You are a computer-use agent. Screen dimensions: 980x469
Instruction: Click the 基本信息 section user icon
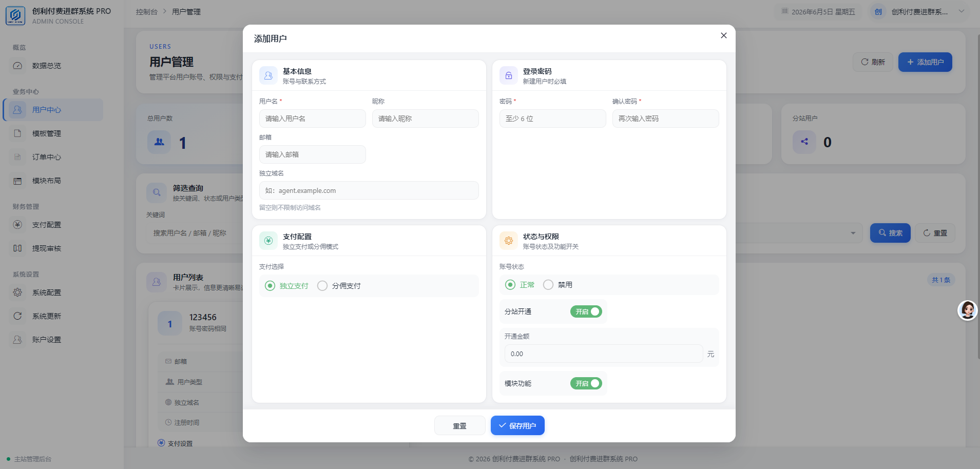(x=268, y=75)
